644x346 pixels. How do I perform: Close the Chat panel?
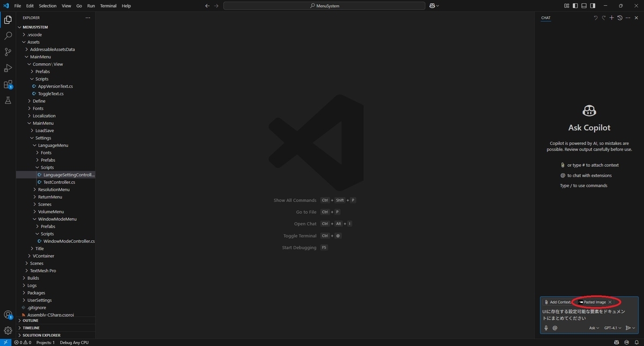click(x=636, y=18)
